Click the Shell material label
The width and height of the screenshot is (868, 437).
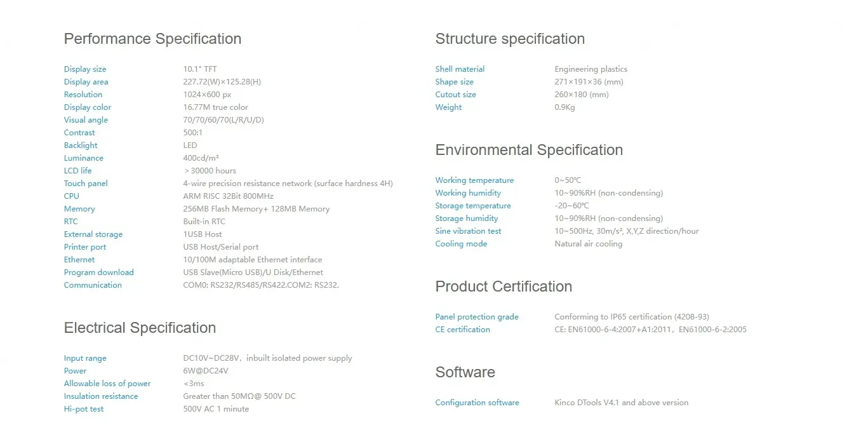tap(460, 69)
